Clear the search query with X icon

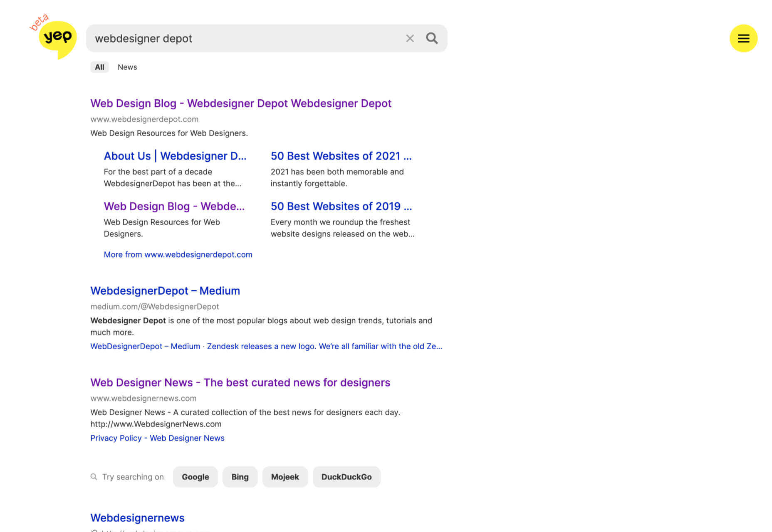coord(410,38)
